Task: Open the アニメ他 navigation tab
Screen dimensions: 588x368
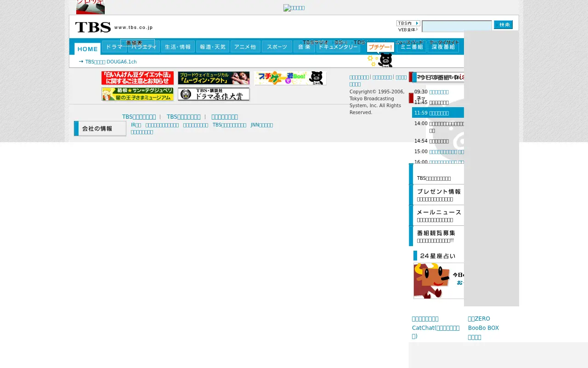Action: 246,46
